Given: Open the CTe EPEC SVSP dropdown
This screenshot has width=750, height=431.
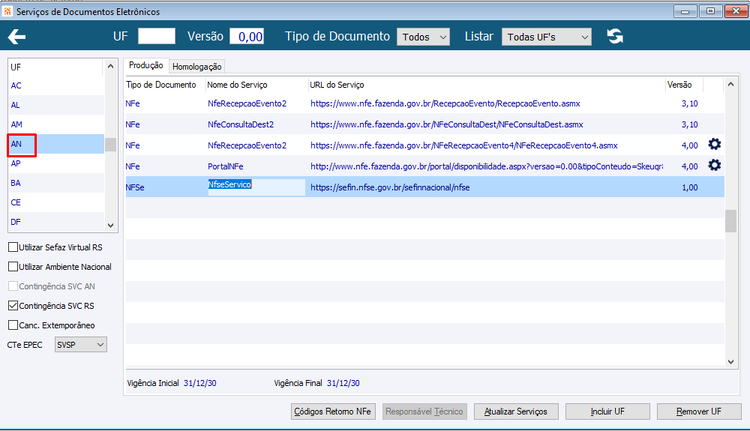Looking at the screenshot, I should 80,344.
